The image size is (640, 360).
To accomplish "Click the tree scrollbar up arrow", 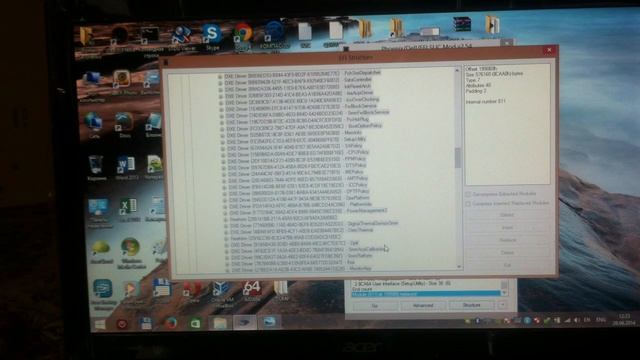I will tap(457, 71).
